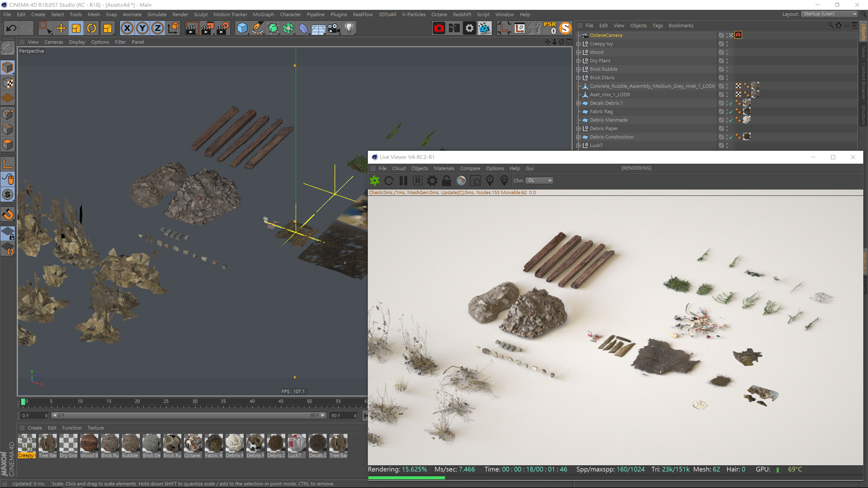
Task: Toggle the X axis lock
Action: pos(127,28)
